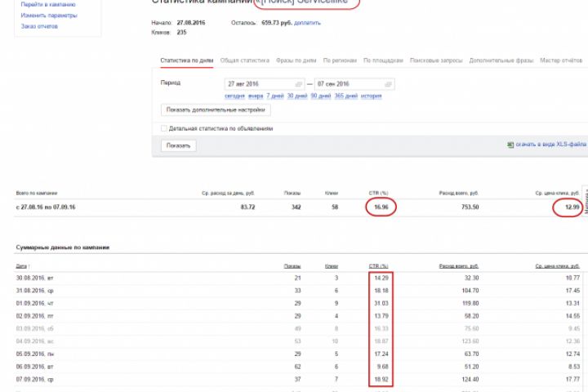Focus the end date field '07 сен 2016'

point(354,84)
